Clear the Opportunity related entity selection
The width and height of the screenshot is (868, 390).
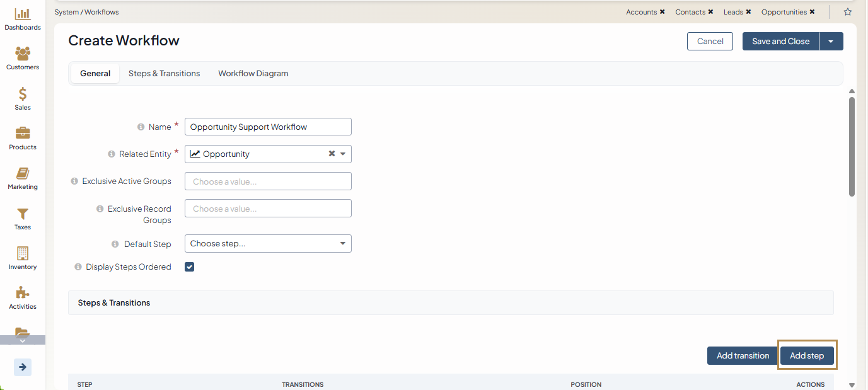[332, 154]
